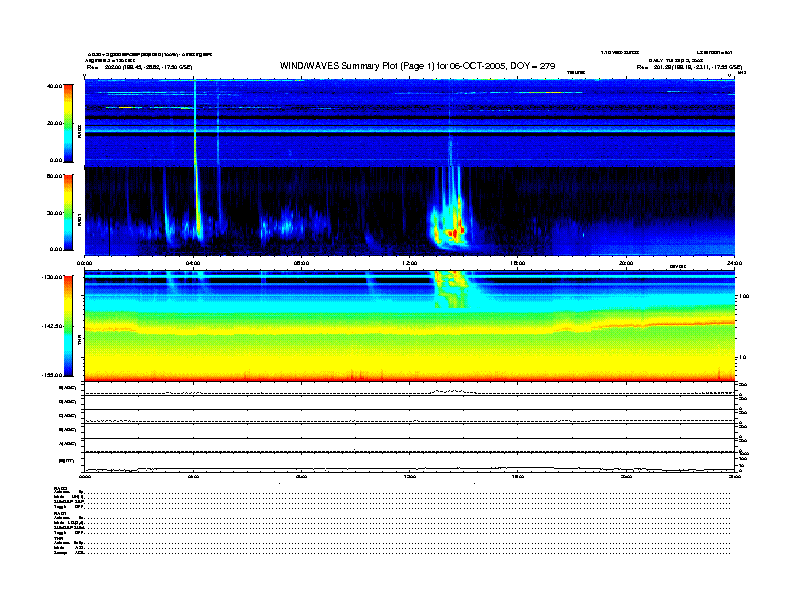Click the RAD2 vertical axis label
This screenshot has height=612, width=792.
coord(79,131)
